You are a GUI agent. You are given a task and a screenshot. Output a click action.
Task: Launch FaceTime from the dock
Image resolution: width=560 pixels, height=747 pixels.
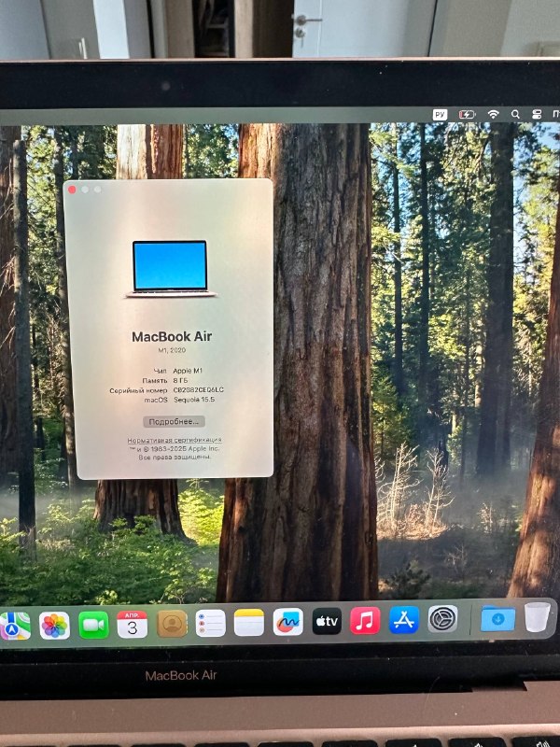click(x=93, y=624)
